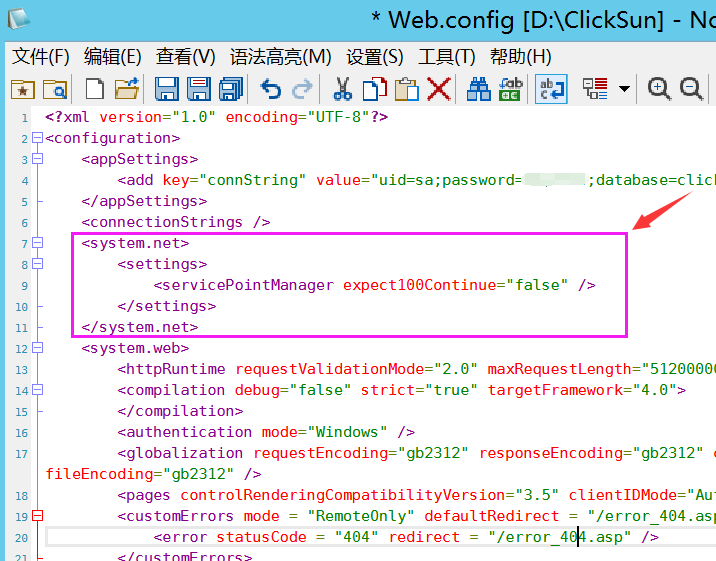Click line number 17 in the margin
This screenshot has width=716, height=561.
[x=21, y=454]
